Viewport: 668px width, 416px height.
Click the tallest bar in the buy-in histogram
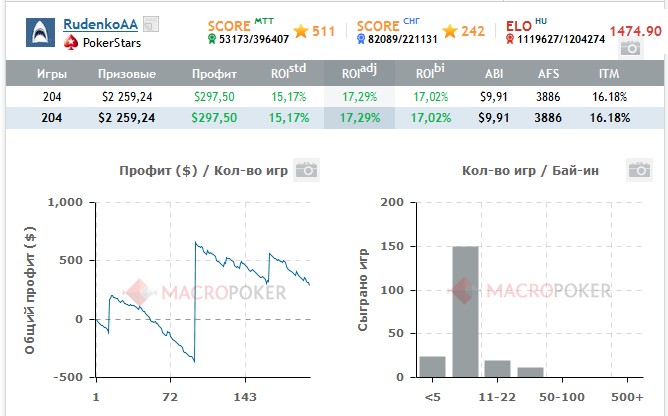[465, 314]
